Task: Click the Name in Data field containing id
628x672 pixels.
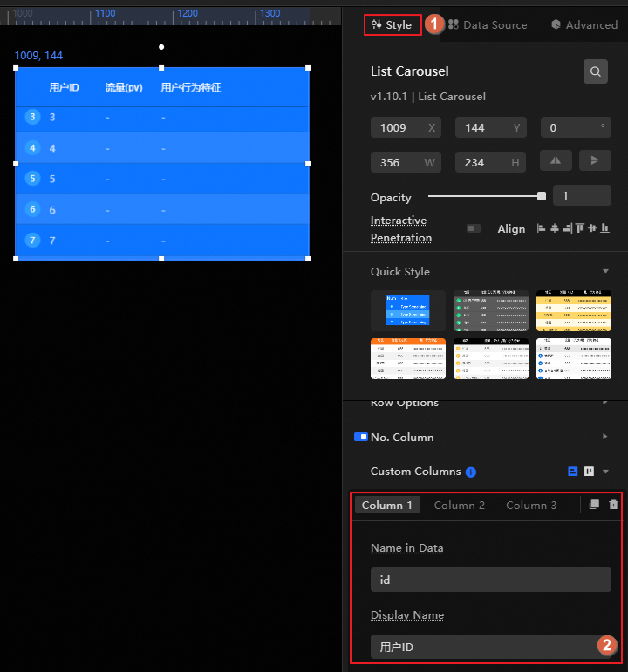Action: tap(491, 580)
